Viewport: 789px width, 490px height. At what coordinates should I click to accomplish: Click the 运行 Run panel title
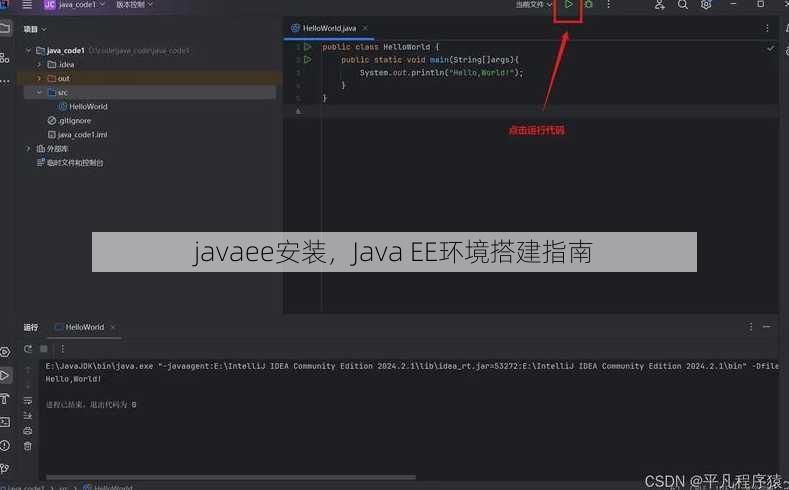(31, 328)
